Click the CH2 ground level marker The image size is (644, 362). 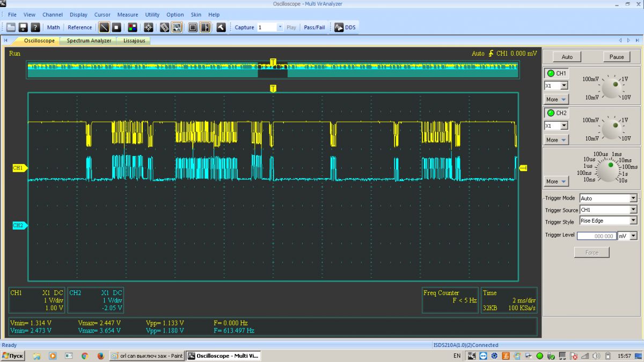pyautogui.click(x=20, y=225)
